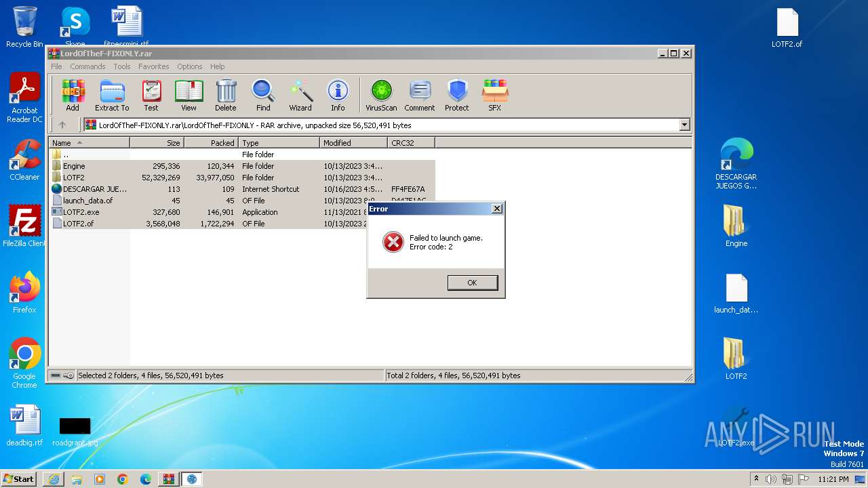The height and width of the screenshot is (488, 868).
Task: Open FileZilla Client desktop icon
Action: tap(24, 226)
